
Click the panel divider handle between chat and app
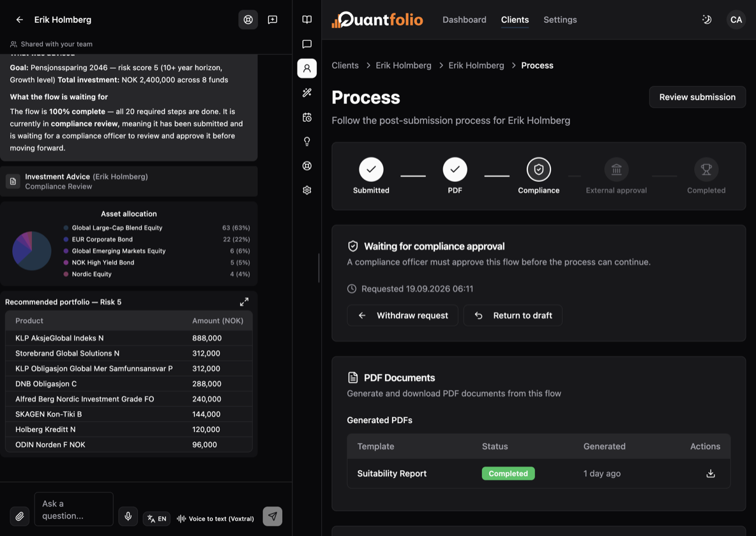tap(319, 268)
